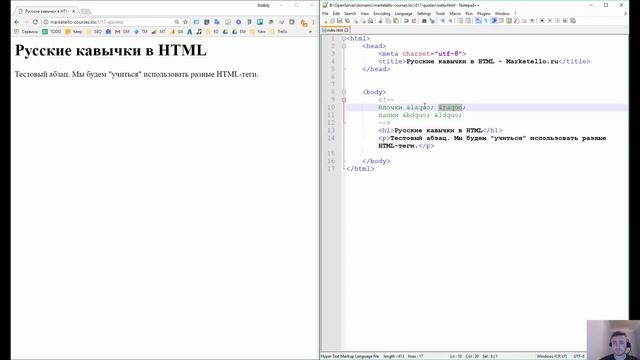Image resolution: width=640 pixels, height=360 pixels.
Task: Click the letter A bookmark icon
Action: (x=189, y=31)
